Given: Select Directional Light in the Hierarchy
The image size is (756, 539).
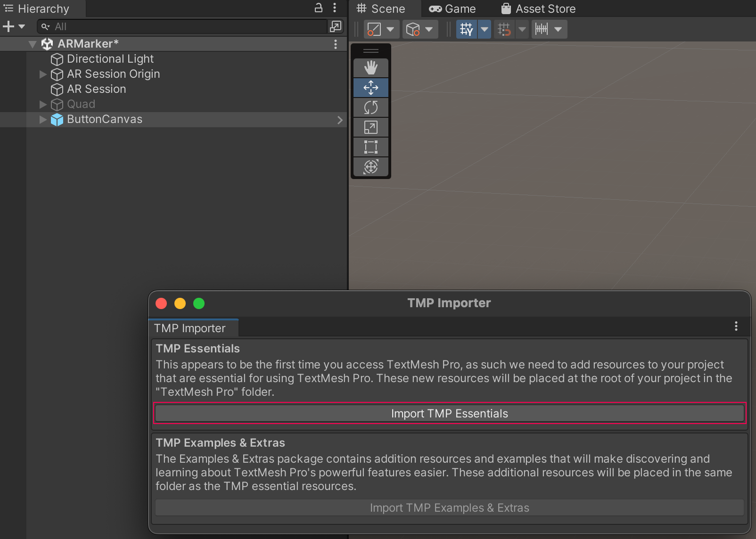Looking at the screenshot, I should pos(110,59).
